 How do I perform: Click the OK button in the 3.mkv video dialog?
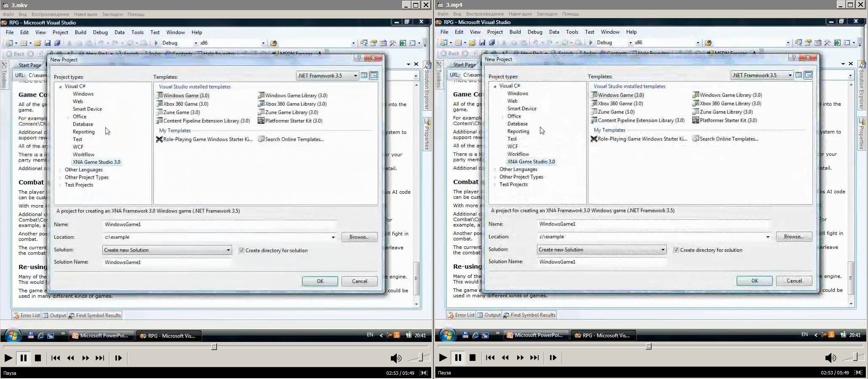click(320, 281)
